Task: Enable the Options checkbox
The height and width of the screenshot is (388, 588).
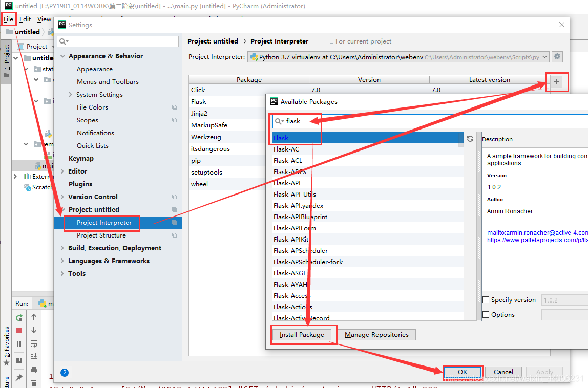Action: pyautogui.click(x=486, y=314)
